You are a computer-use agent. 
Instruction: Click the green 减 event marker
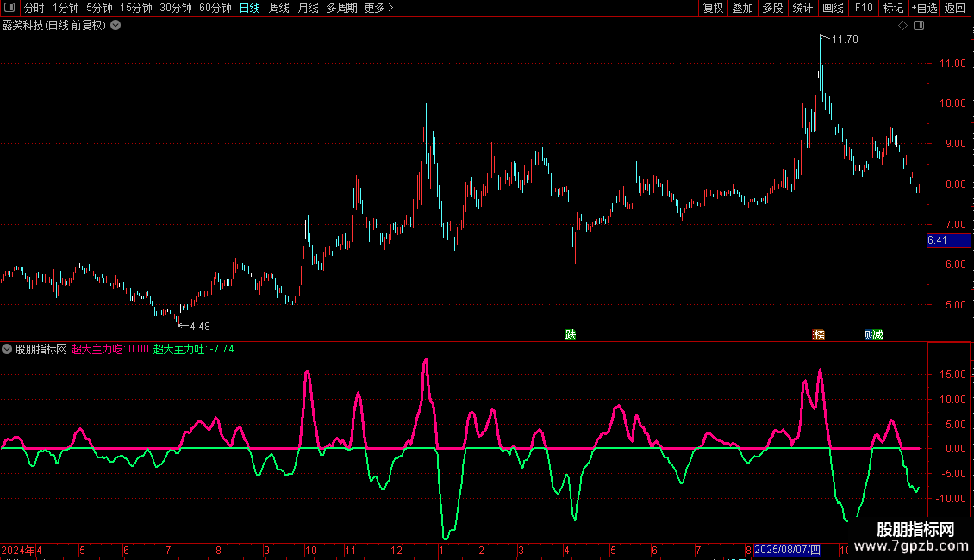[x=878, y=335]
